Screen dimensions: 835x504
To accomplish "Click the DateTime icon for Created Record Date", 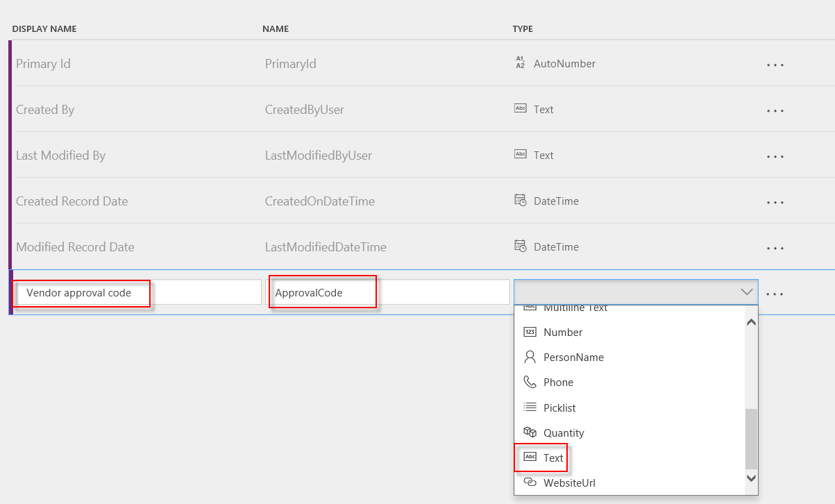I will pyautogui.click(x=520, y=201).
